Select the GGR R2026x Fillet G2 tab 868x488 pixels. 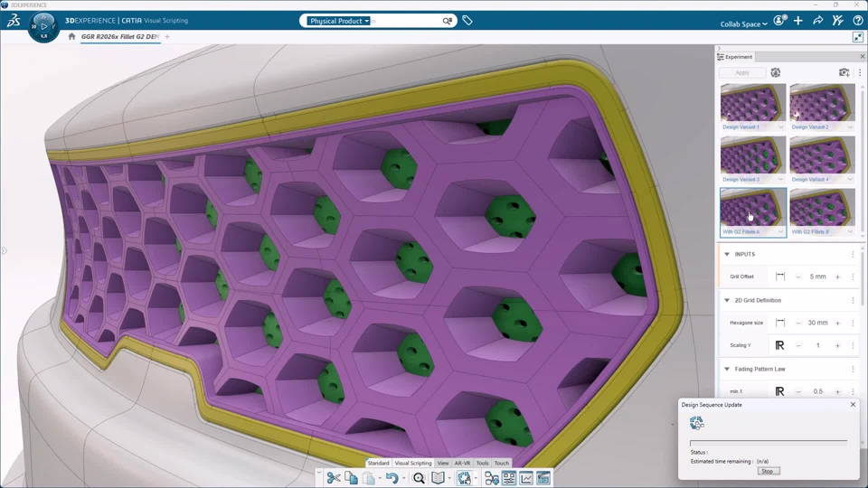click(x=120, y=36)
